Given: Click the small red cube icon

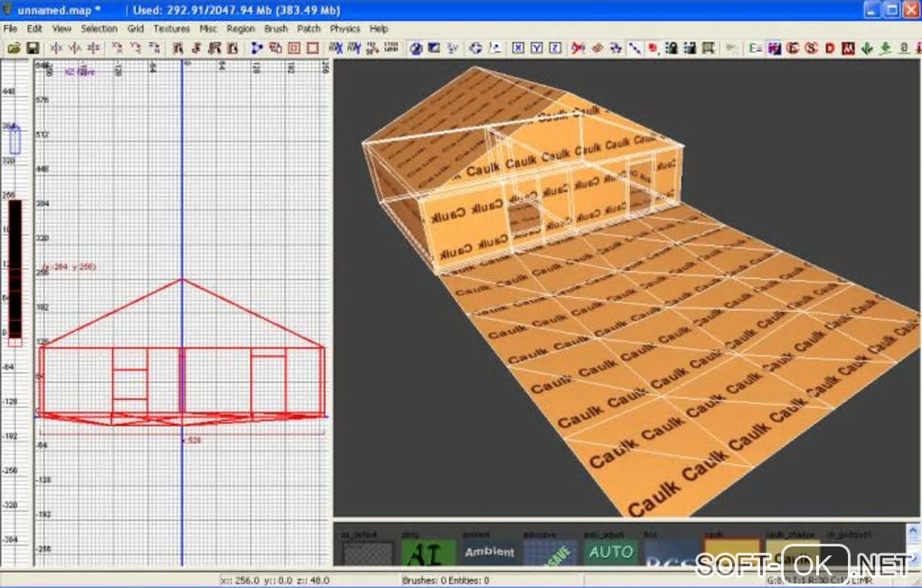Looking at the screenshot, I should (x=653, y=48).
